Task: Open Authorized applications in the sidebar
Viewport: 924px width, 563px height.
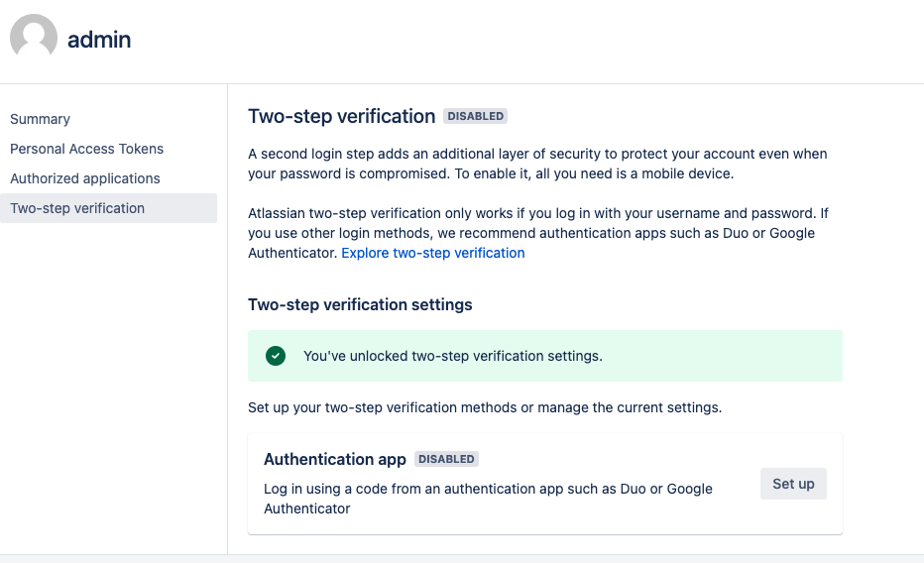Action: pos(84,178)
